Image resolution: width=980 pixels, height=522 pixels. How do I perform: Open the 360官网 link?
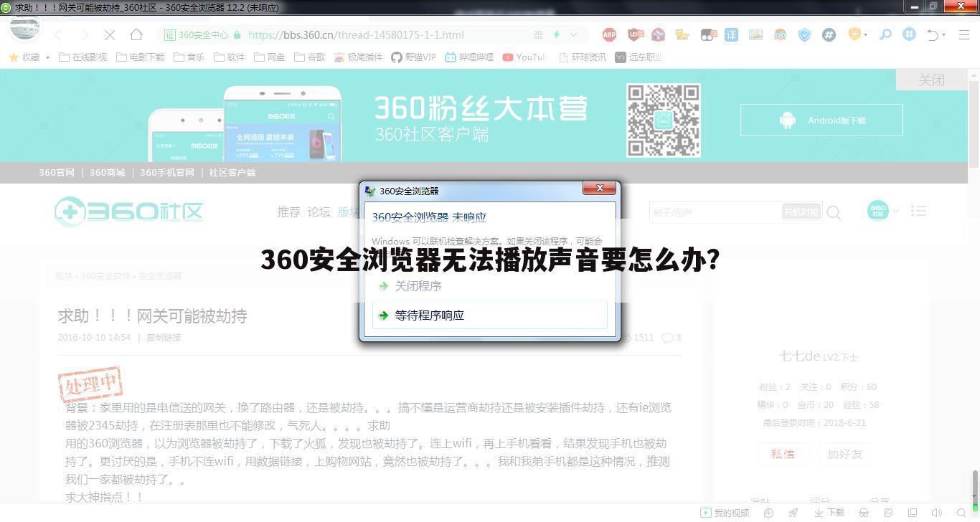[x=57, y=172]
